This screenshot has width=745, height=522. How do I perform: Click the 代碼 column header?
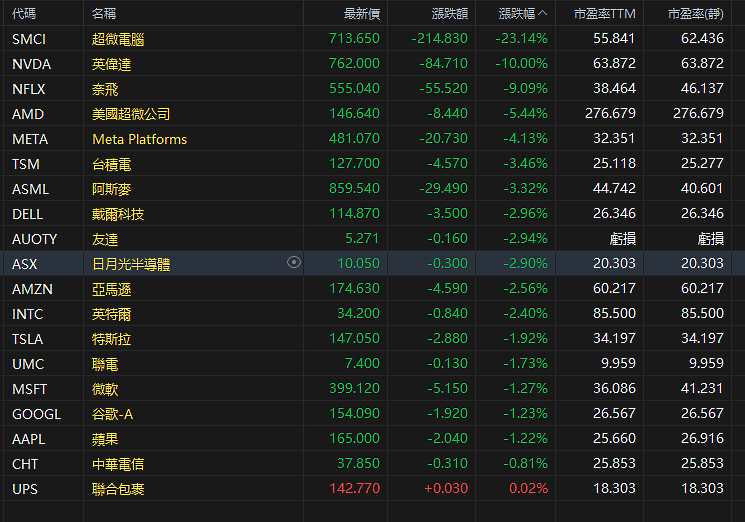24,14
